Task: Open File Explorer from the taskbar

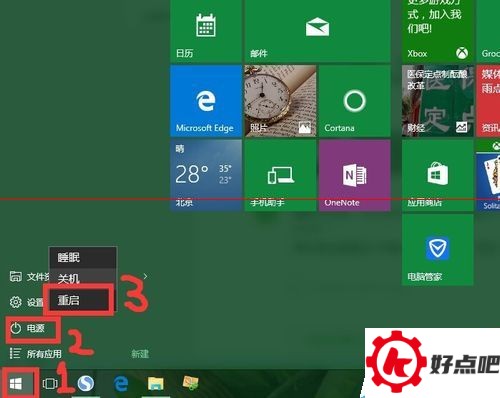Action: [x=156, y=384]
